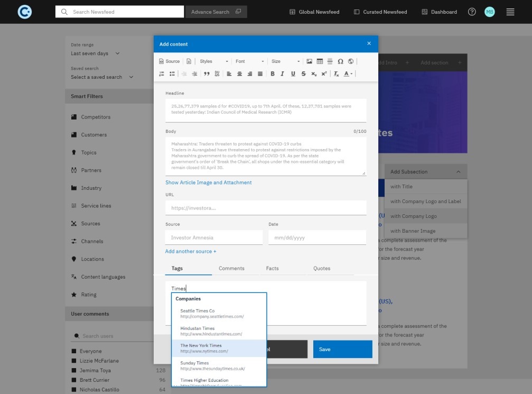Open Date range Last seven days dropdown
Screen dimensions: 532x394
95,53
